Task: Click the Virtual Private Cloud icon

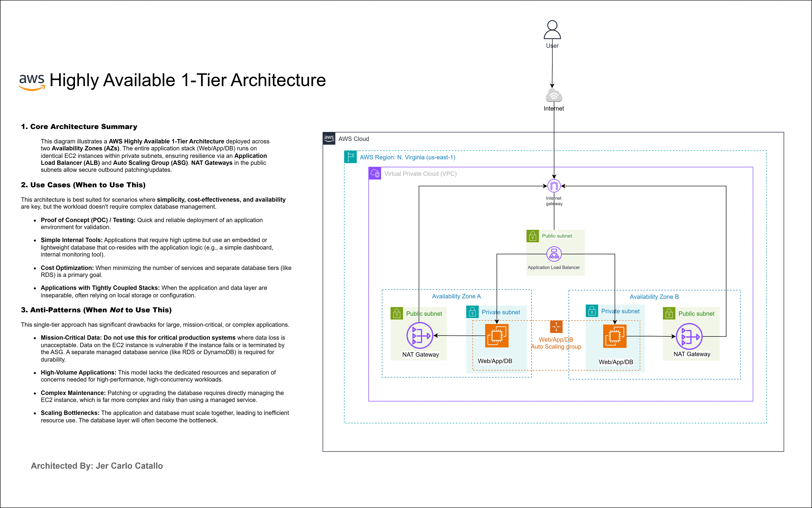Action: pos(375,173)
